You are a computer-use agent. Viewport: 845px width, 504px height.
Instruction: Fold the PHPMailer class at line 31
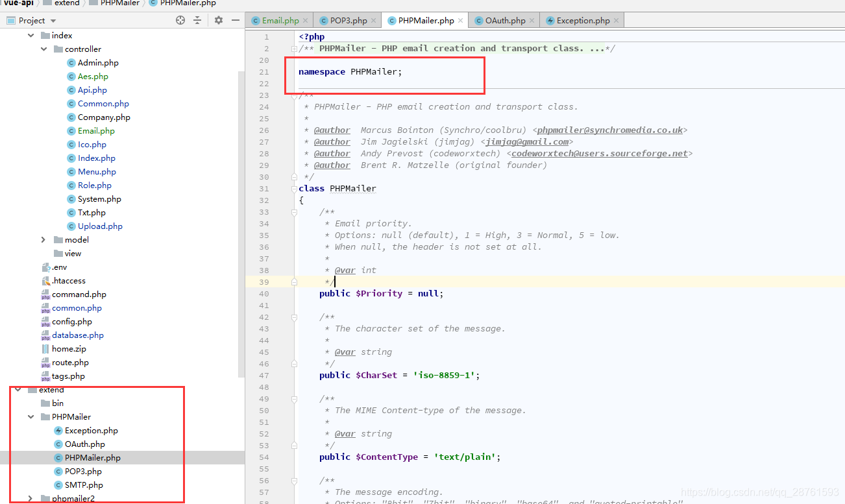[x=294, y=189]
